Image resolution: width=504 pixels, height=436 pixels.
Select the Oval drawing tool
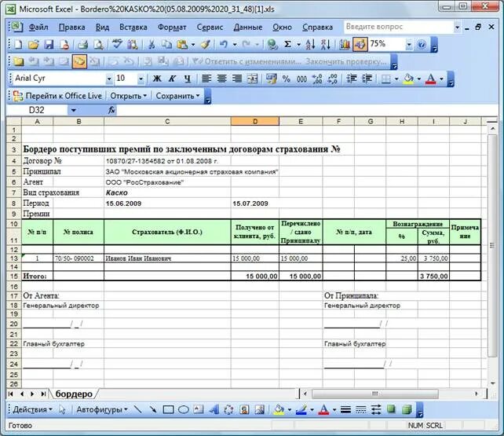pos(183,409)
